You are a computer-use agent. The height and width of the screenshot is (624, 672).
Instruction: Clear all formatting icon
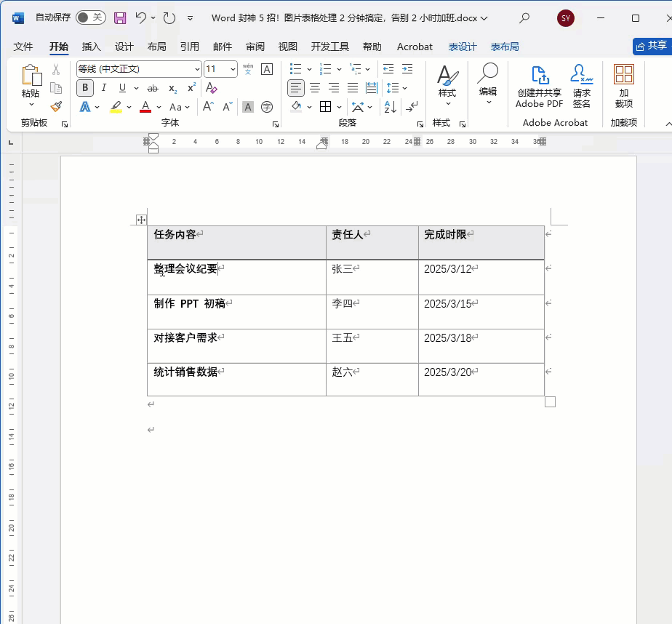click(212, 88)
